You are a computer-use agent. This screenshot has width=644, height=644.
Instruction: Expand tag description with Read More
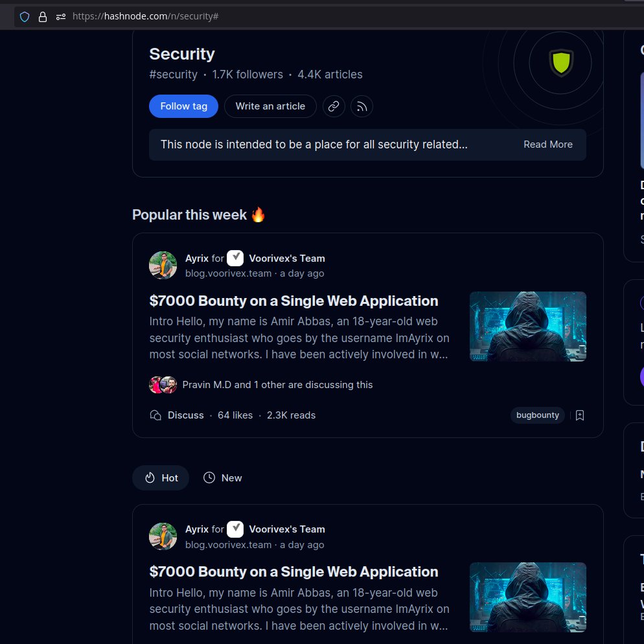[x=548, y=144]
